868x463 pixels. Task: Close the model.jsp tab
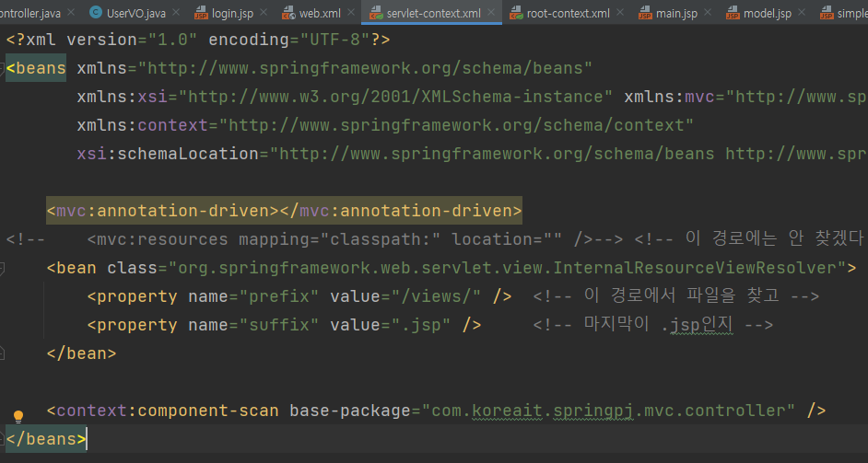click(802, 12)
